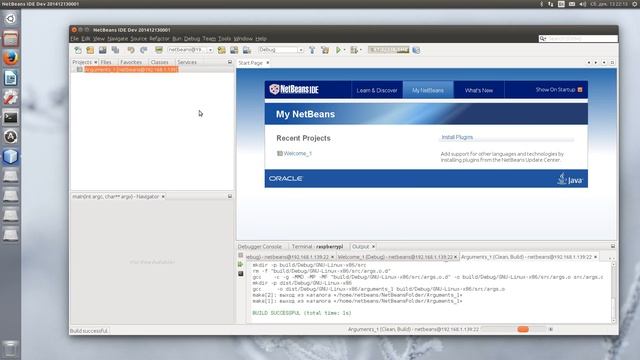Click the Debug Project toolbar icon
Screen dimensions: 640x360
(354, 50)
